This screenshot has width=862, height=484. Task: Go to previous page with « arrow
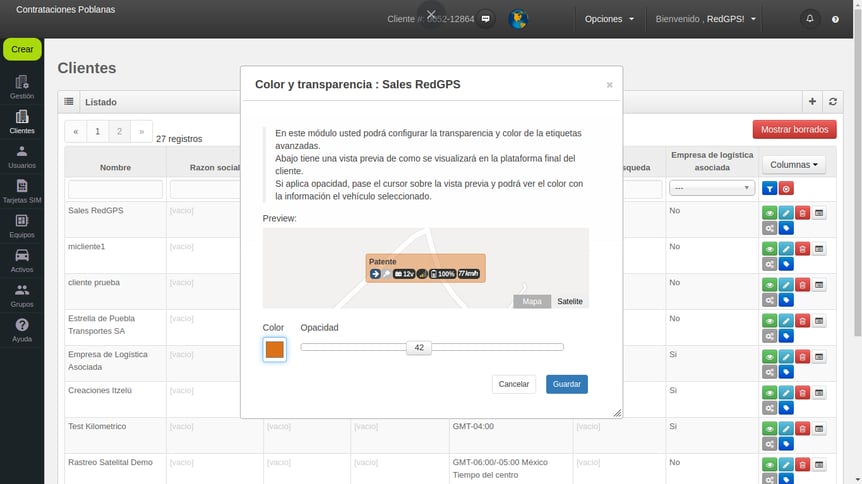click(76, 131)
